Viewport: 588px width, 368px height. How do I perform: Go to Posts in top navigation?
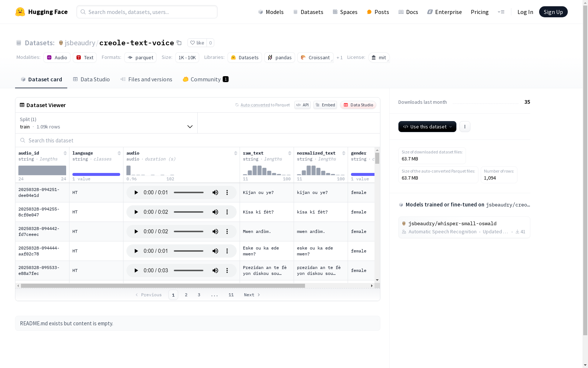point(378,12)
